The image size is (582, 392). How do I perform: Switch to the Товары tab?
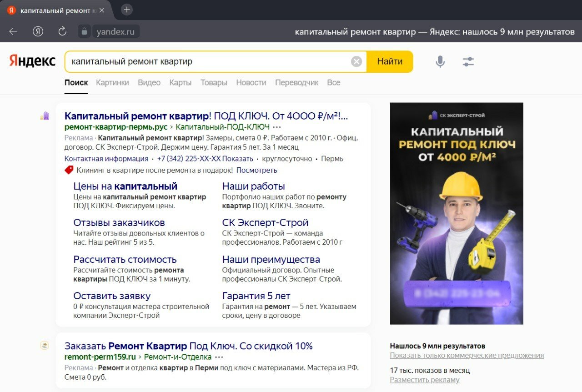point(214,83)
